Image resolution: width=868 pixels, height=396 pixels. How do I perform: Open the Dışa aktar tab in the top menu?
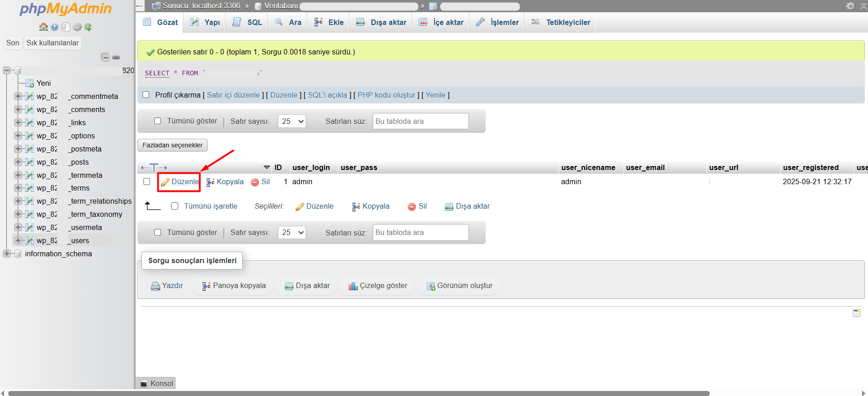(x=381, y=22)
